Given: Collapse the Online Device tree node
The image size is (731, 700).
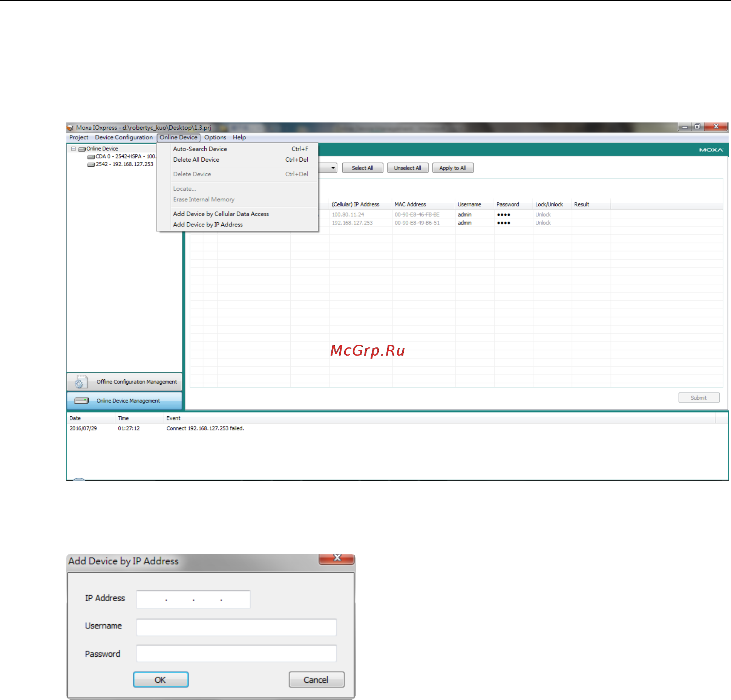Looking at the screenshot, I should [x=74, y=149].
